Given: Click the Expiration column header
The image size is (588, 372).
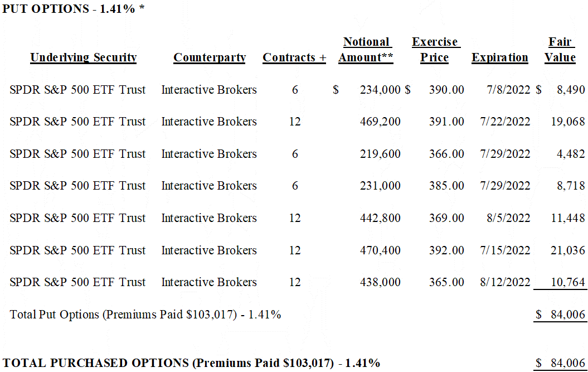Looking at the screenshot, I should pyautogui.click(x=500, y=57).
